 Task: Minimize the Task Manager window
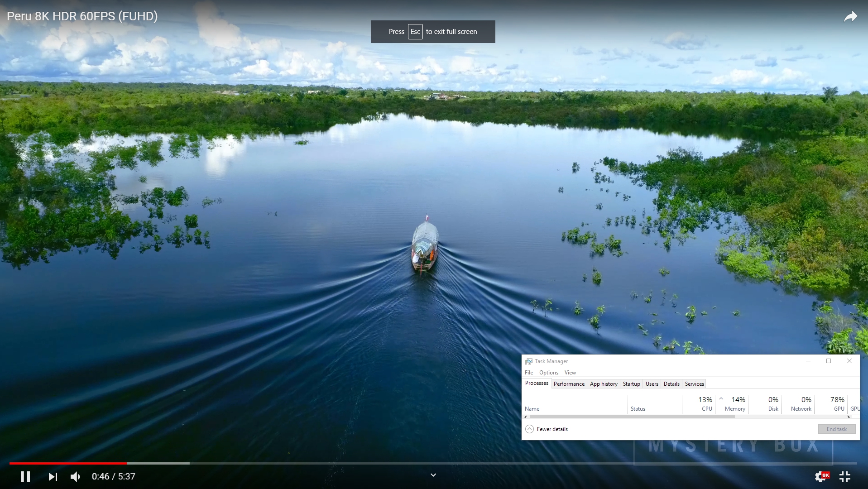tap(808, 361)
